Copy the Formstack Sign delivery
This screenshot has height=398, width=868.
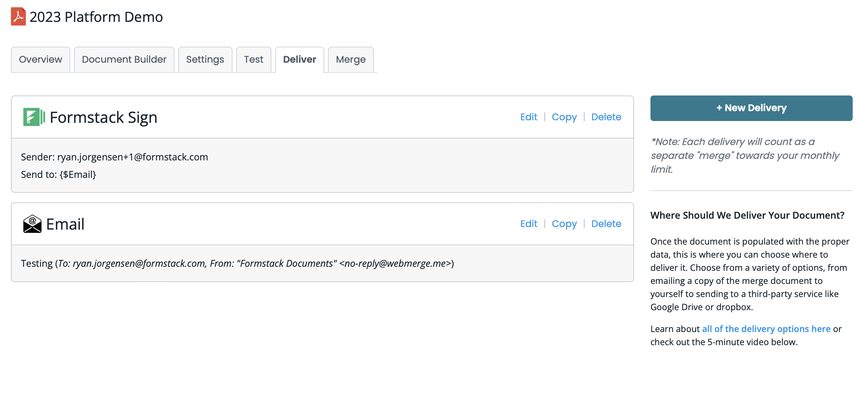564,117
